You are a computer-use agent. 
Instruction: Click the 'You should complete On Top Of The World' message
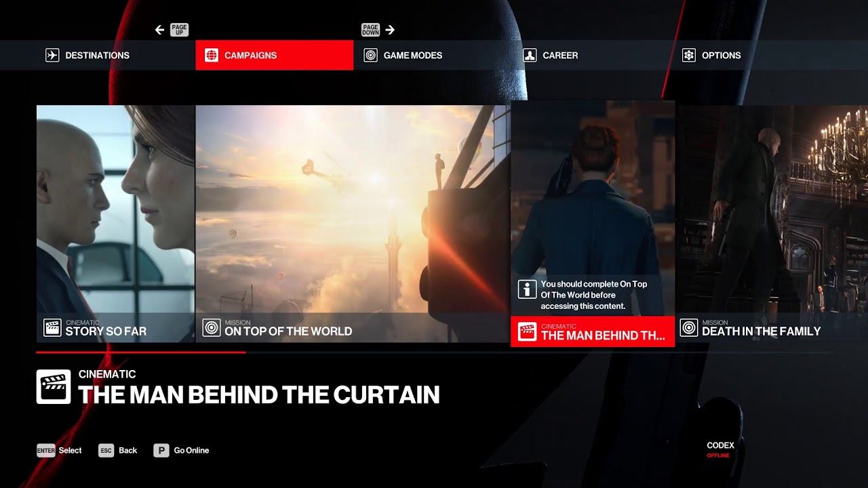[593, 296]
